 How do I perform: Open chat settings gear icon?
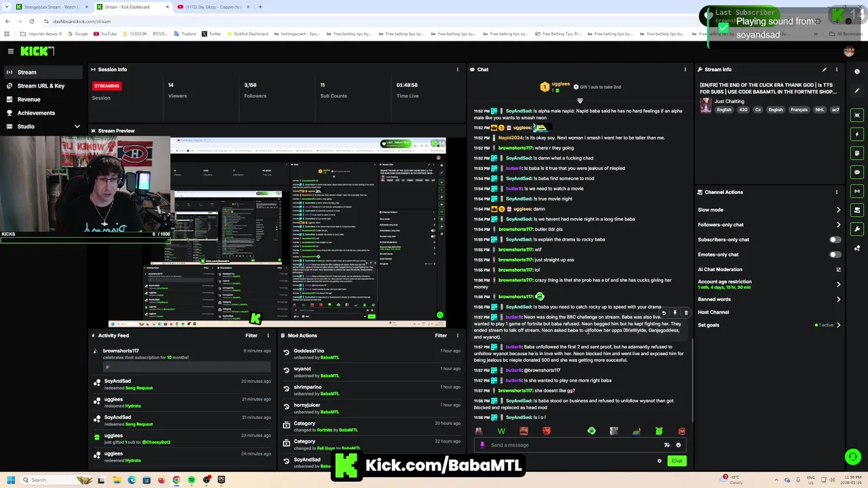click(659, 461)
